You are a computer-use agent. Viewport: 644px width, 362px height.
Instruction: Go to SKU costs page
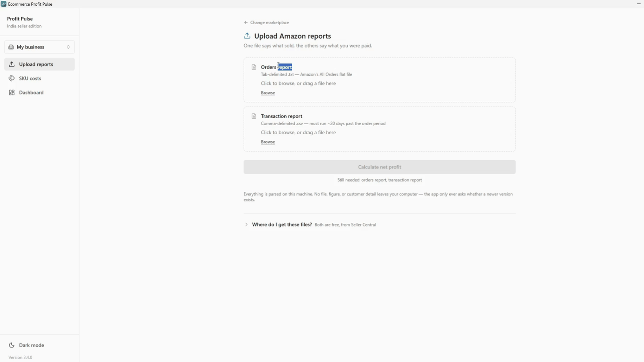click(39, 78)
